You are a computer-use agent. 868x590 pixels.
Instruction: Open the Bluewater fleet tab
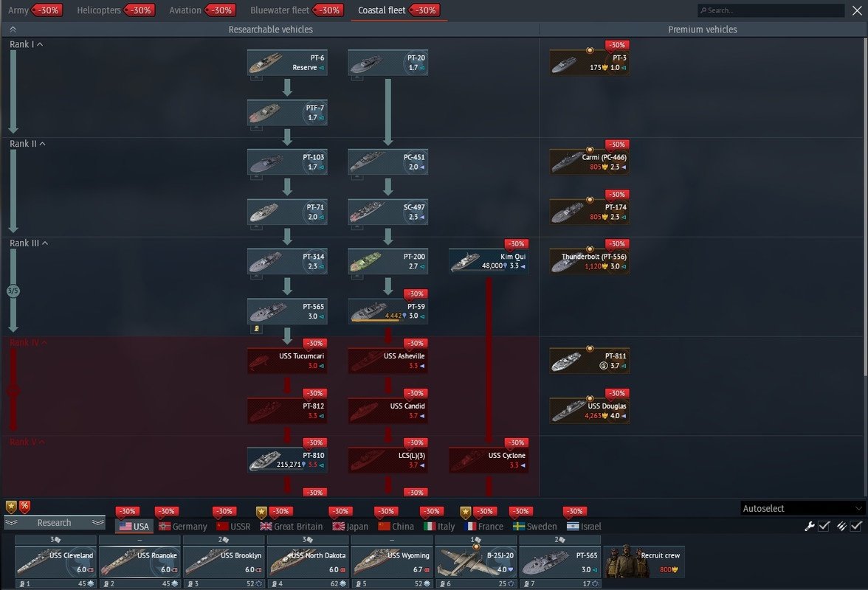[x=297, y=10]
